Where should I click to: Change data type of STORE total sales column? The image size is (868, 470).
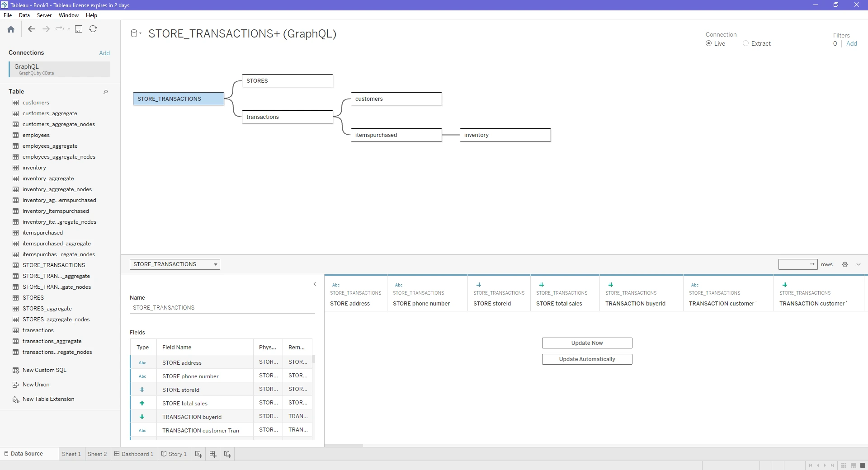click(542, 285)
